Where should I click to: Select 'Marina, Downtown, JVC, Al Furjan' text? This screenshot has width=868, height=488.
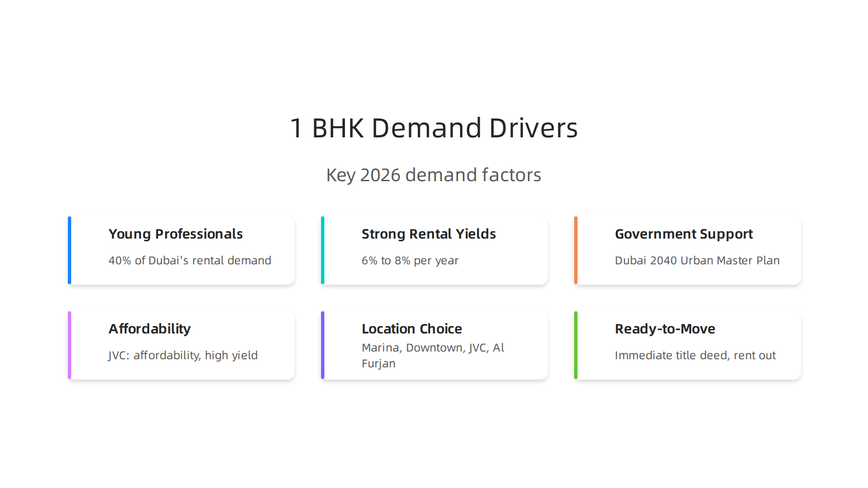(x=433, y=356)
